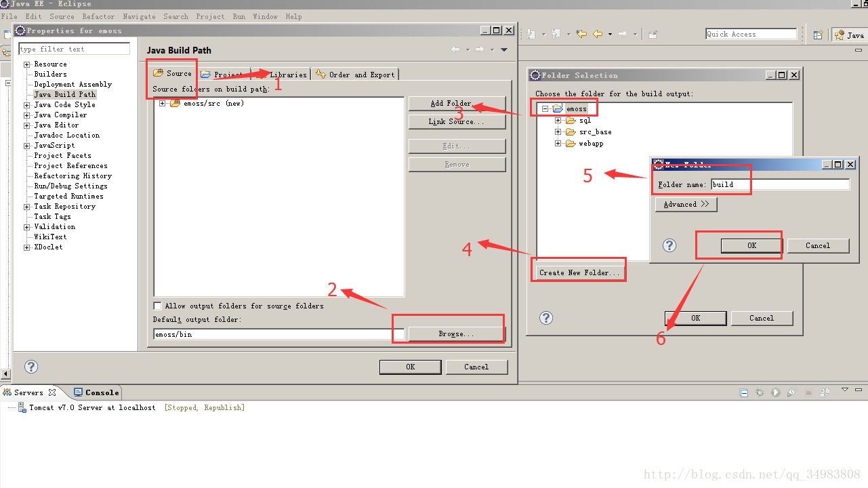868x488 pixels.
Task: Click the Add Folder button
Action: click(x=457, y=103)
